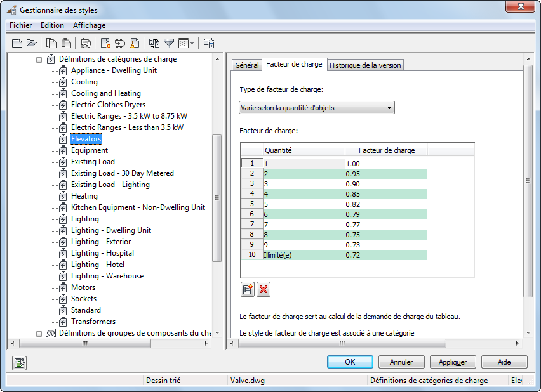Screen dimensions: 541x392
Task: Click the Motors category icon
Action: [x=63, y=287]
